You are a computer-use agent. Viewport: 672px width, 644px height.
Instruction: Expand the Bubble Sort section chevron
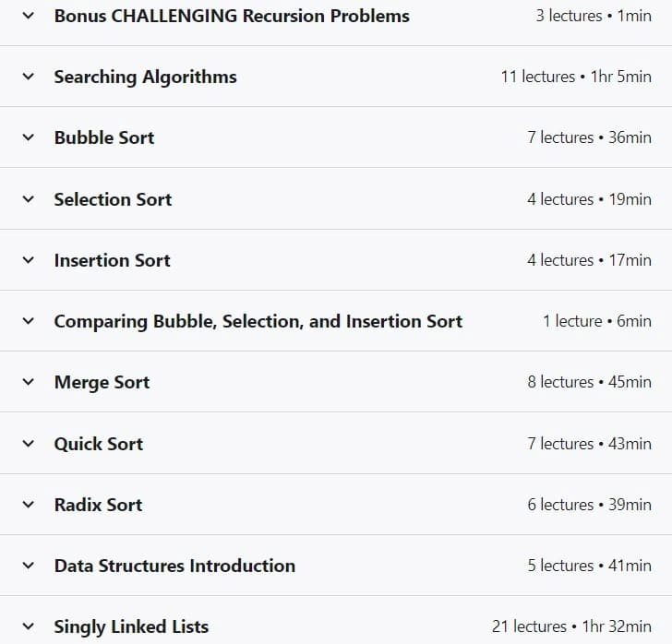(x=29, y=137)
